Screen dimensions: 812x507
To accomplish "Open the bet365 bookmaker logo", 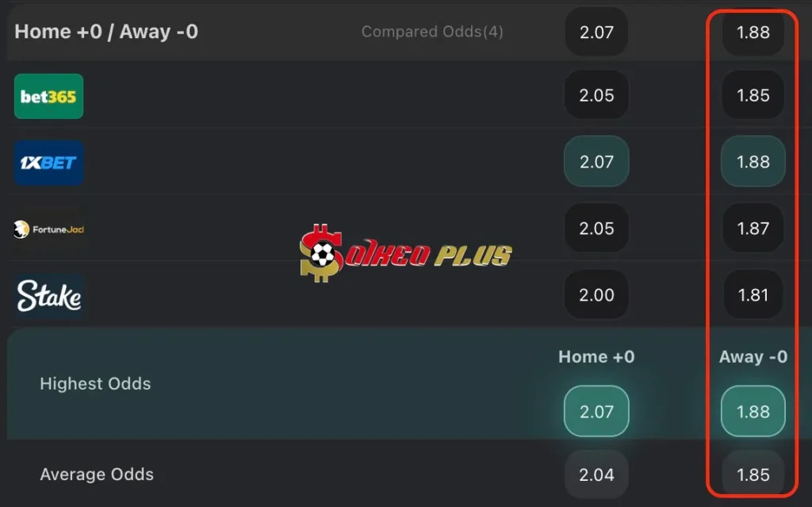I will [48, 96].
